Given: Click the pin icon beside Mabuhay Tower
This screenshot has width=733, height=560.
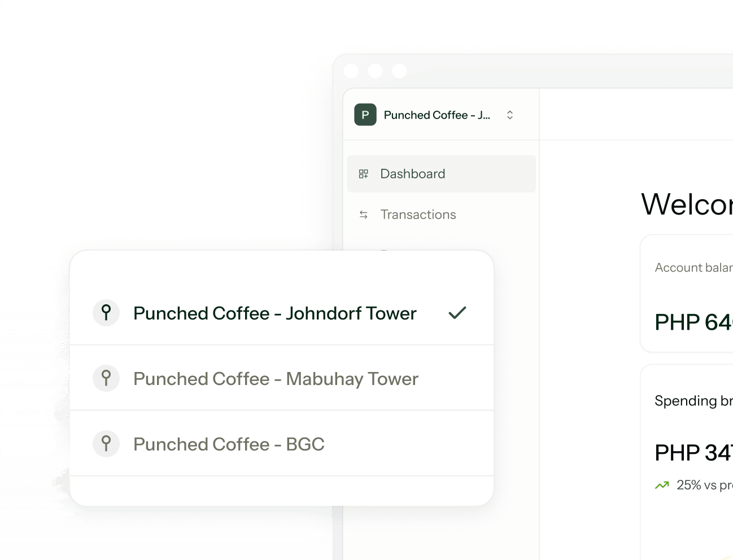Looking at the screenshot, I should [106, 378].
